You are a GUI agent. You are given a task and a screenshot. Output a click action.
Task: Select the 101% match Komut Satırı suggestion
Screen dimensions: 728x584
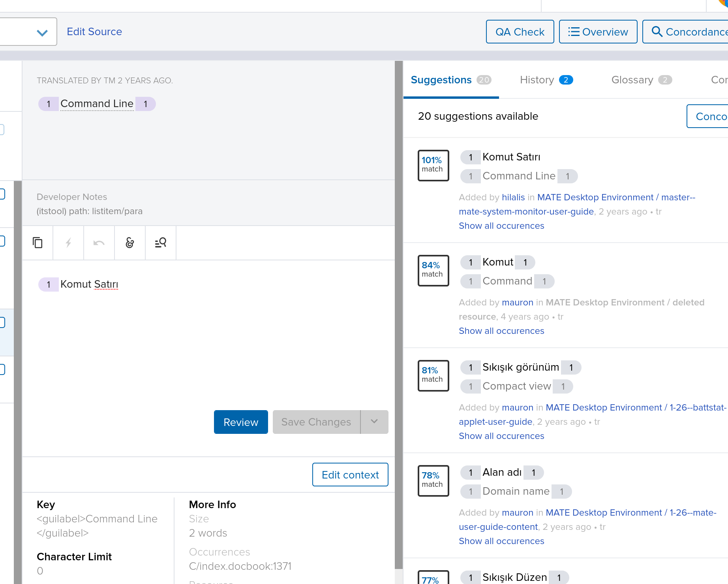(511, 157)
